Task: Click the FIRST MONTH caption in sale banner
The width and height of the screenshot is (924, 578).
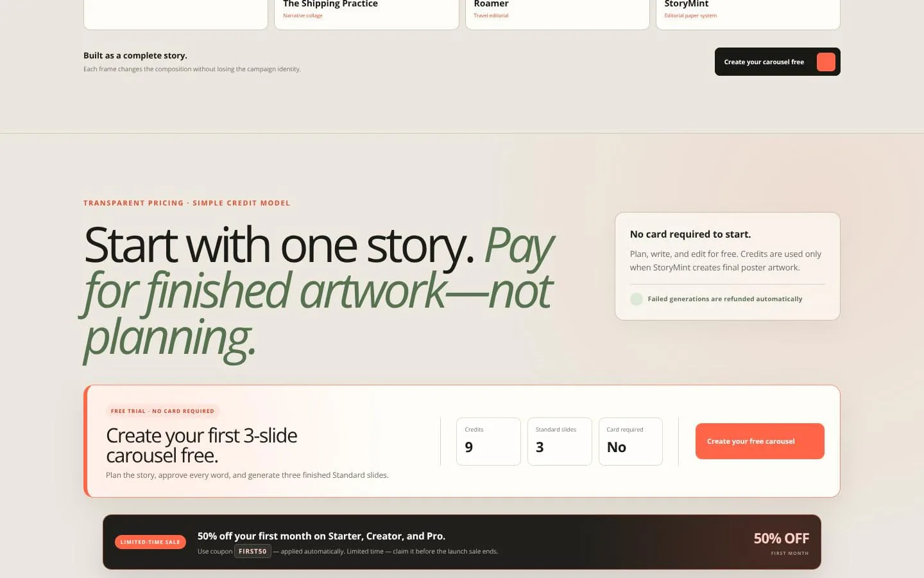Action: [x=790, y=553]
